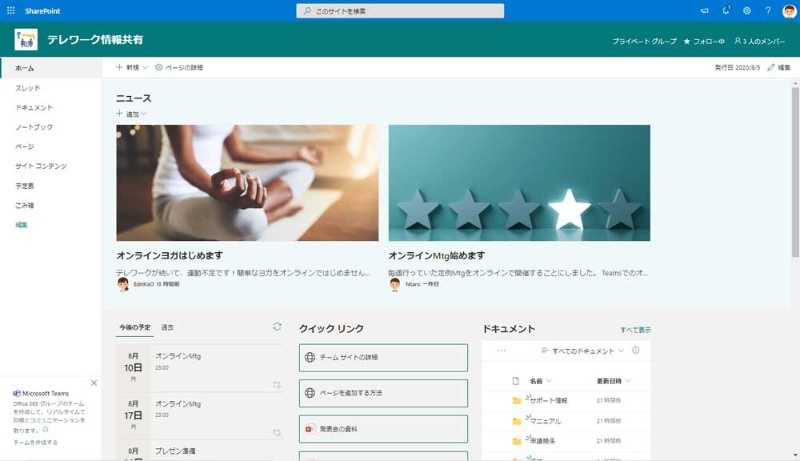Close the Microsoft Teams promo panel
The width and height of the screenshot is (800, 461).
(x=94, y=383)
